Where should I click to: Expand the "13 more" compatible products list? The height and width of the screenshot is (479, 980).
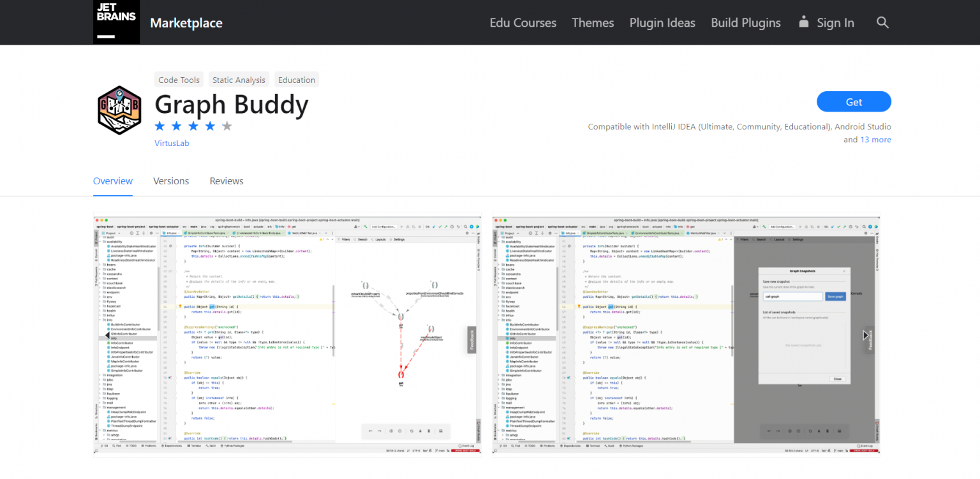875,139
